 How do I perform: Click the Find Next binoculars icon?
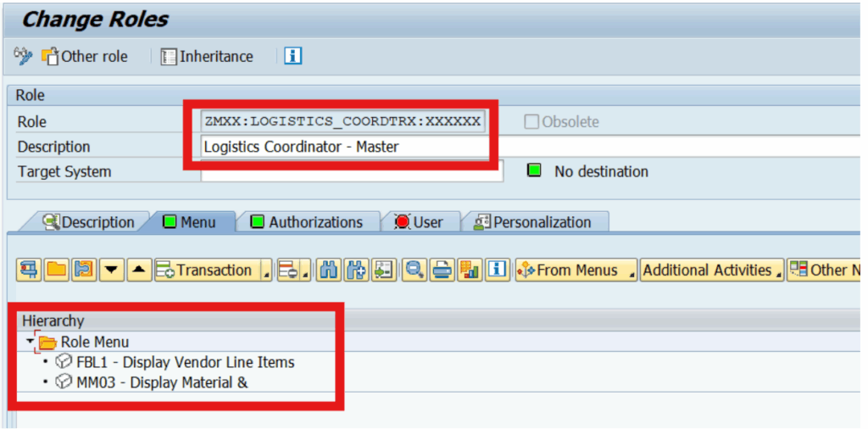pos(355,270)
